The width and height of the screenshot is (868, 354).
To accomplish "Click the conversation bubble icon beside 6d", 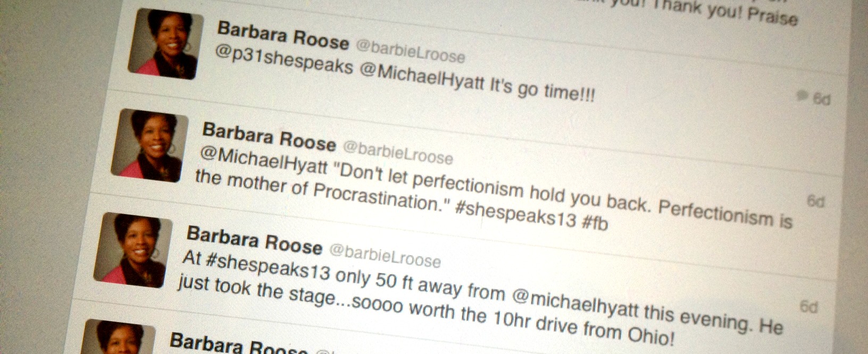I will 802,96.
